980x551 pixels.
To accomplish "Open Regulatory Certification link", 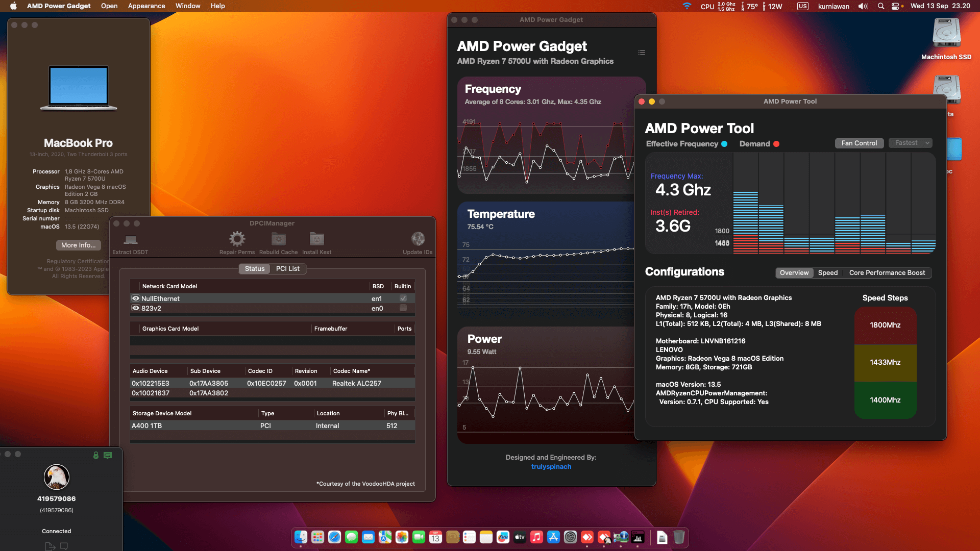I will (78, 261).
